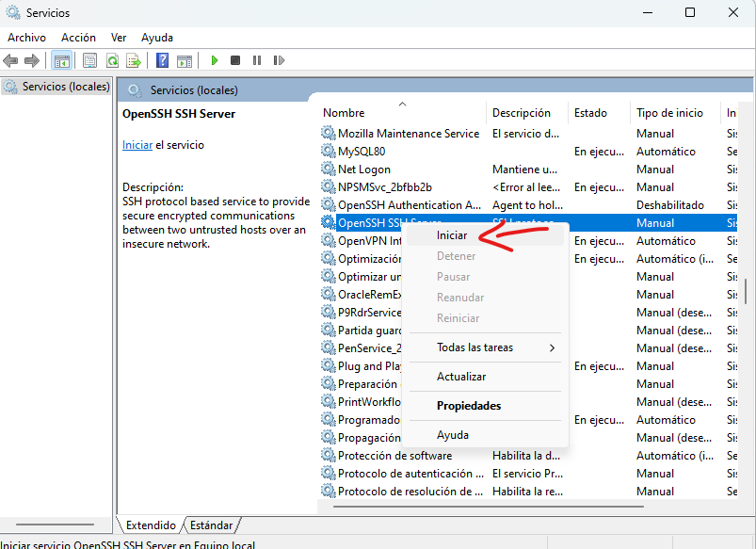This screenshot has width=756, height=549.
Task: Click the Servicios title bar app icon
Action: [13, 12]
